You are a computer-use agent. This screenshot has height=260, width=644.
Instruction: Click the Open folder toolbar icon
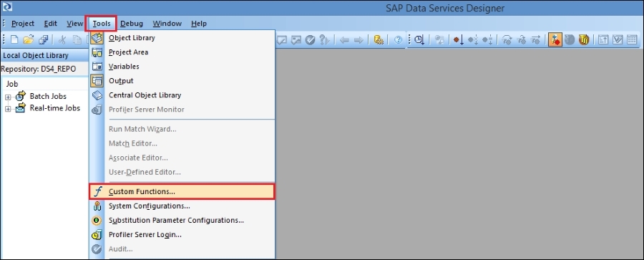[x=29, y=39]
